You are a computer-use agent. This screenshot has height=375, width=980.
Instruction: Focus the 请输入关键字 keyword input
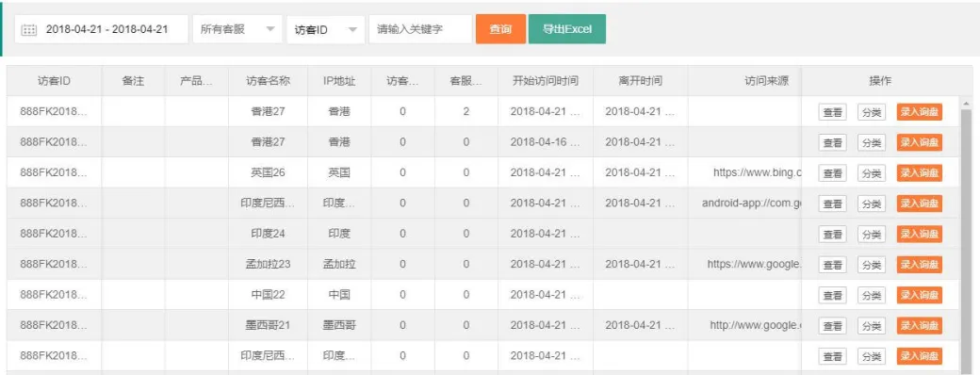420,29
